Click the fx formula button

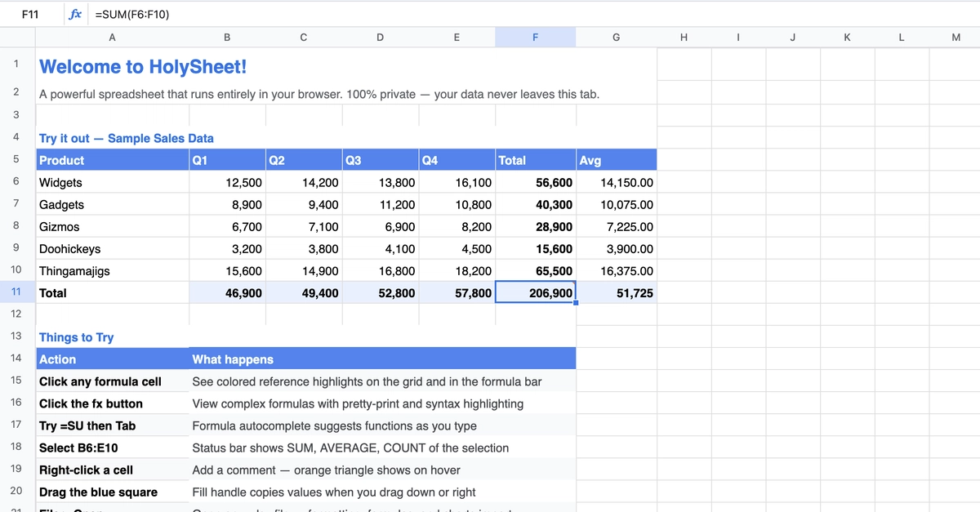click(x=75, y=14)
